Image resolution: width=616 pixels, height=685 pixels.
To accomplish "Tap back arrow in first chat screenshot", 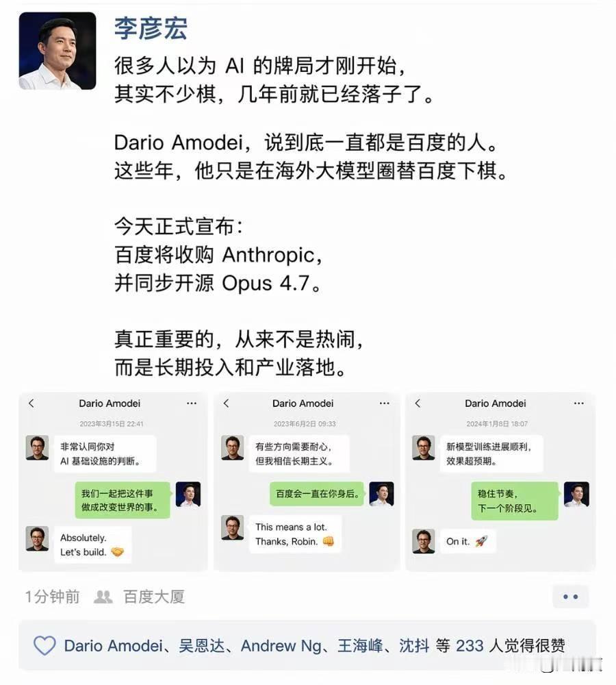I will tap(31, 403).
